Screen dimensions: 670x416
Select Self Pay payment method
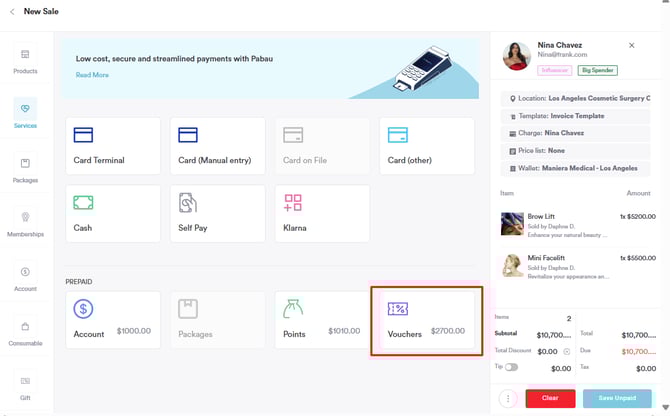pos(217,213)
